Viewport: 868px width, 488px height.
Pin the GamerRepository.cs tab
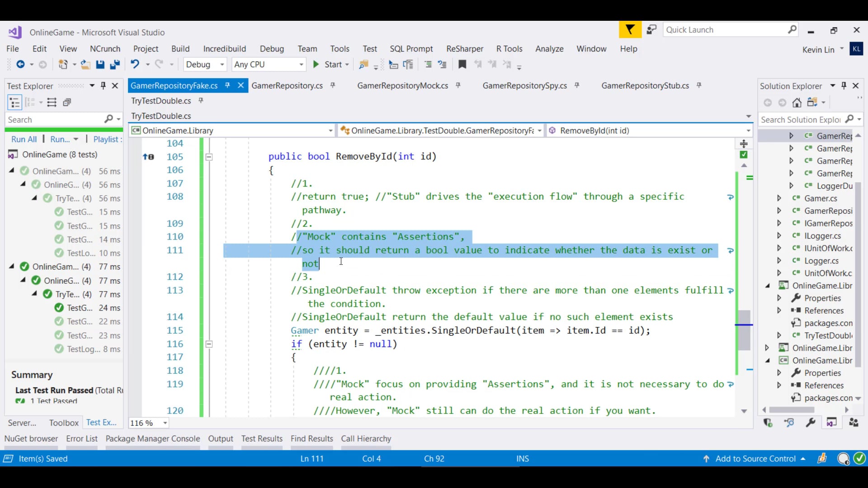click(x=333, y=85)
